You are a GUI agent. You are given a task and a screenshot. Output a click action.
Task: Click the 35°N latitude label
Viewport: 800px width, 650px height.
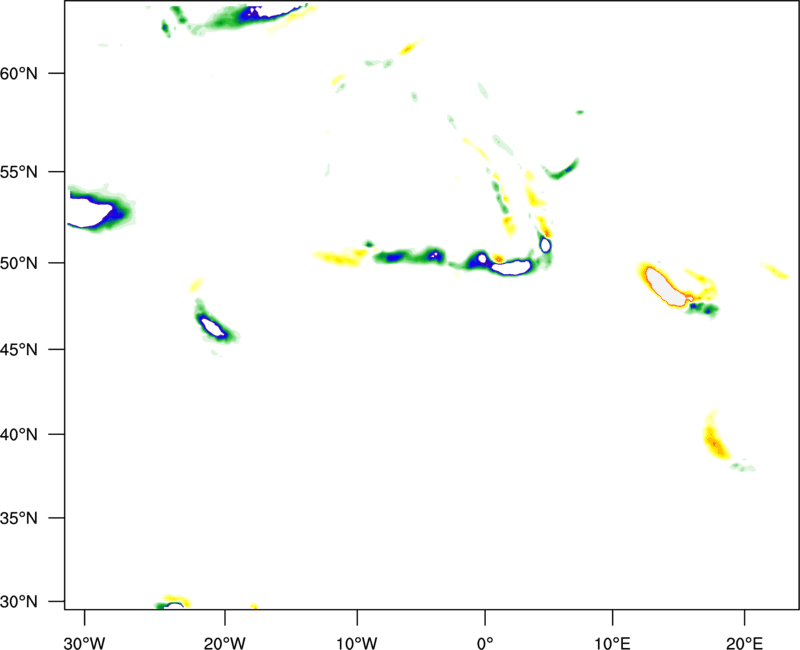click(x=19, y=518)
